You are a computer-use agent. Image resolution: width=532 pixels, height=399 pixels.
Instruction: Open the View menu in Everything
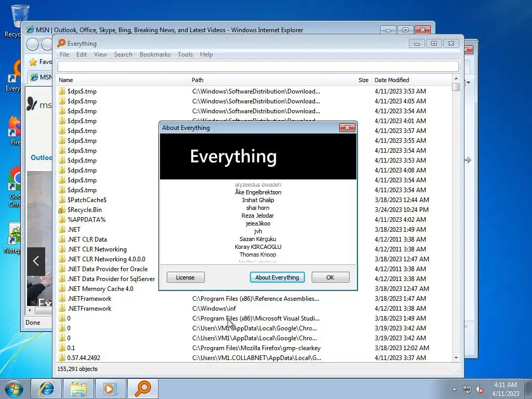click(x=100, y=54)
